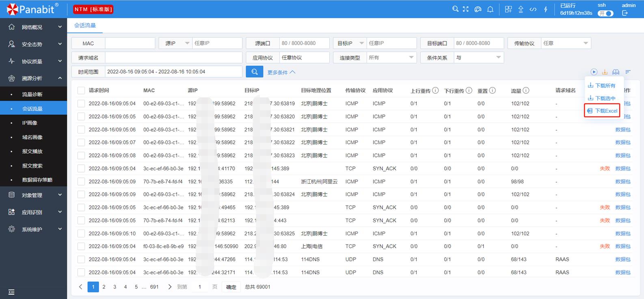Show info for 上行重传 column
Viewport: 644px width, 299px height.
click(x=435, y=90)
